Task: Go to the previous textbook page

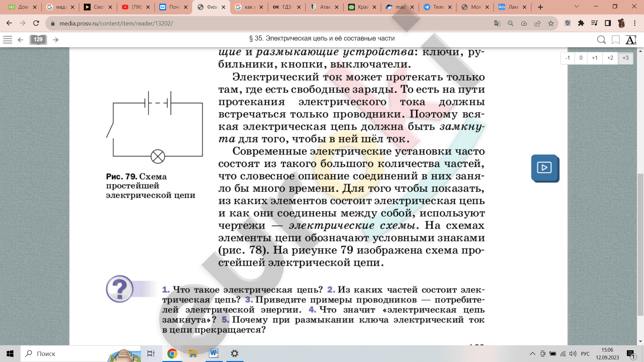Action: coord(20,40)
